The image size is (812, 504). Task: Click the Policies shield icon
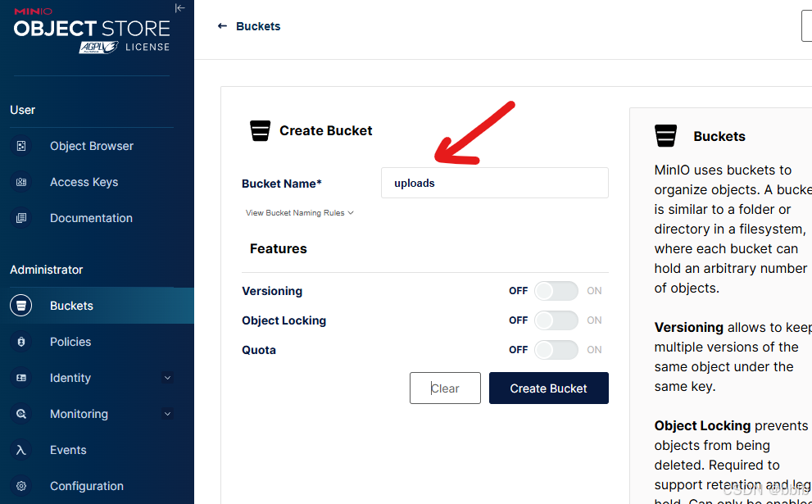point(21,342)
